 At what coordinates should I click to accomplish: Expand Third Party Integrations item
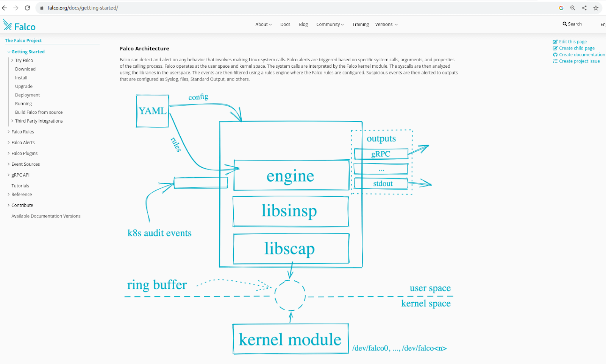[12, 121]
